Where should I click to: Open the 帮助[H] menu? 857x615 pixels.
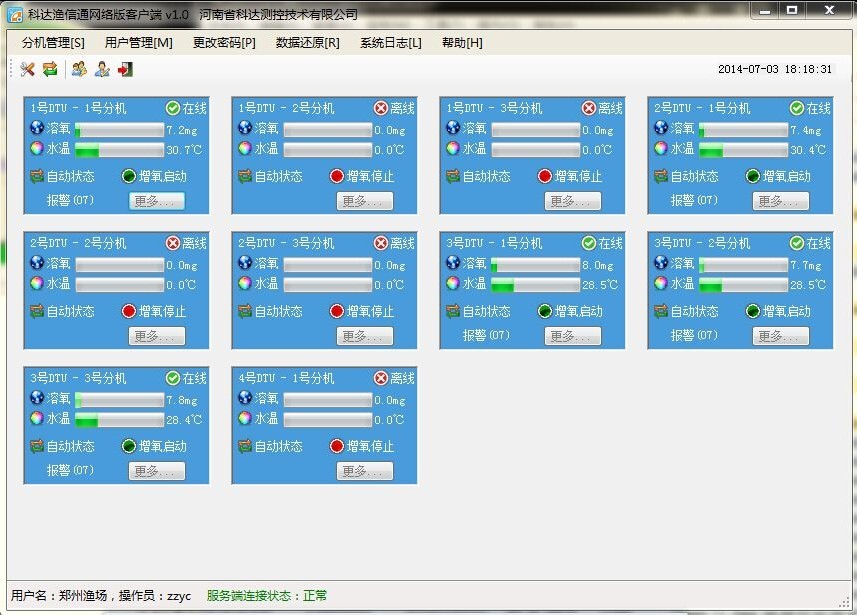[462, 43]
